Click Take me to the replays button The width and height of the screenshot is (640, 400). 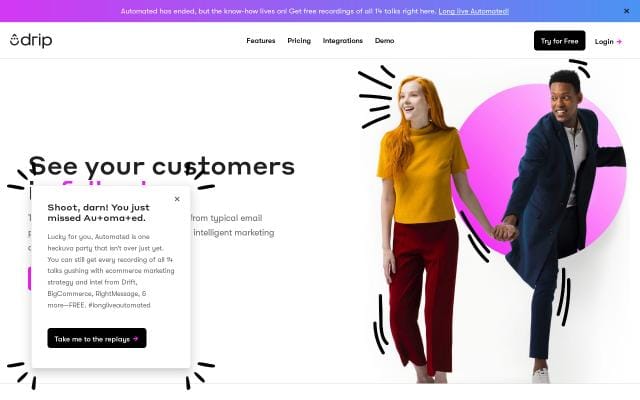(x=97, y=338)
